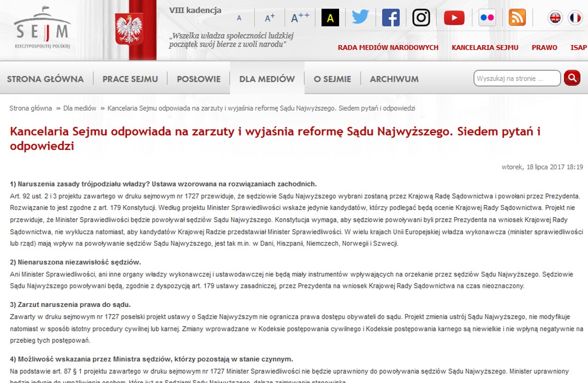Screen dimensions: 588x383
Task: Click 'Dla mediów' in the breadcrumb
Action: 80,108
